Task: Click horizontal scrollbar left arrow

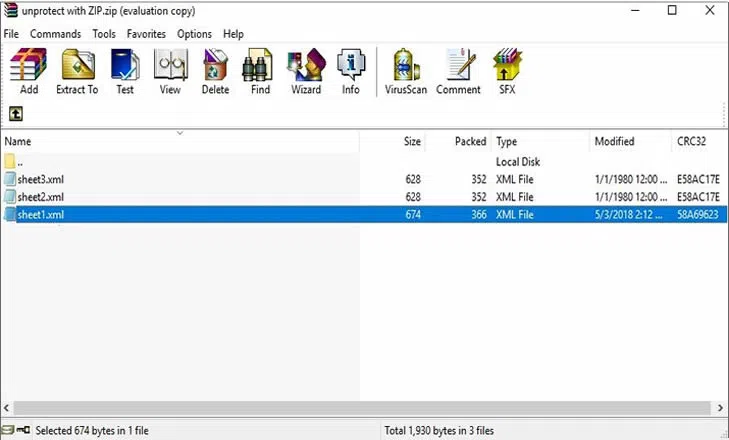Action: pyautogui.click(x=7, y=408)
